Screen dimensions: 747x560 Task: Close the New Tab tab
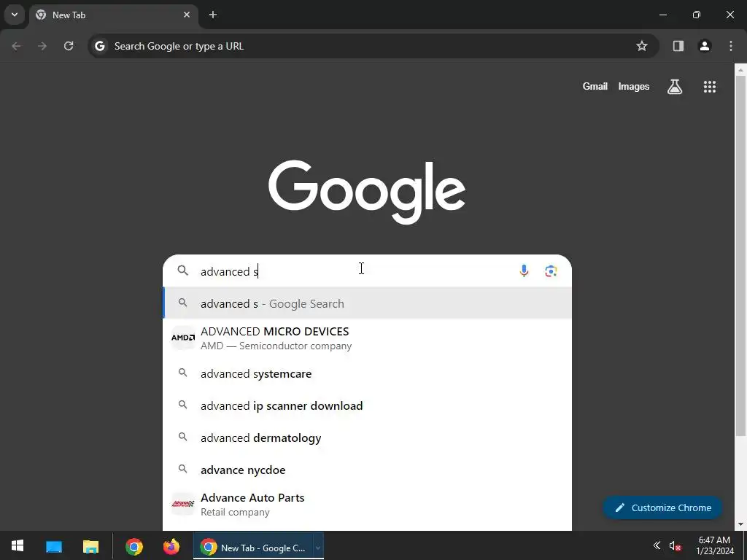click(x=187, y=15)
